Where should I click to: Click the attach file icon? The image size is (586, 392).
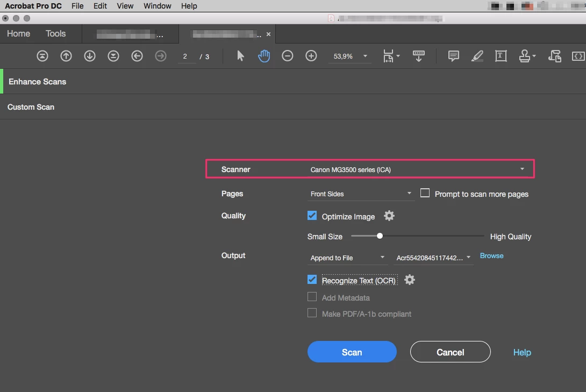[555, 56]
